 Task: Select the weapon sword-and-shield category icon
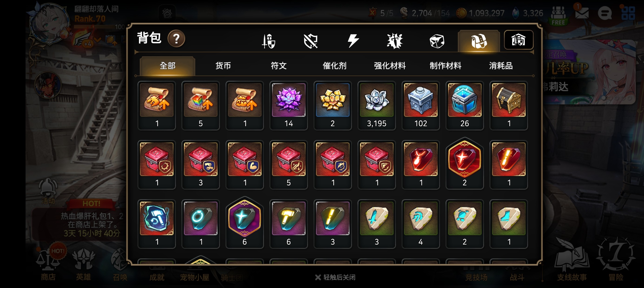coord(269,41)
